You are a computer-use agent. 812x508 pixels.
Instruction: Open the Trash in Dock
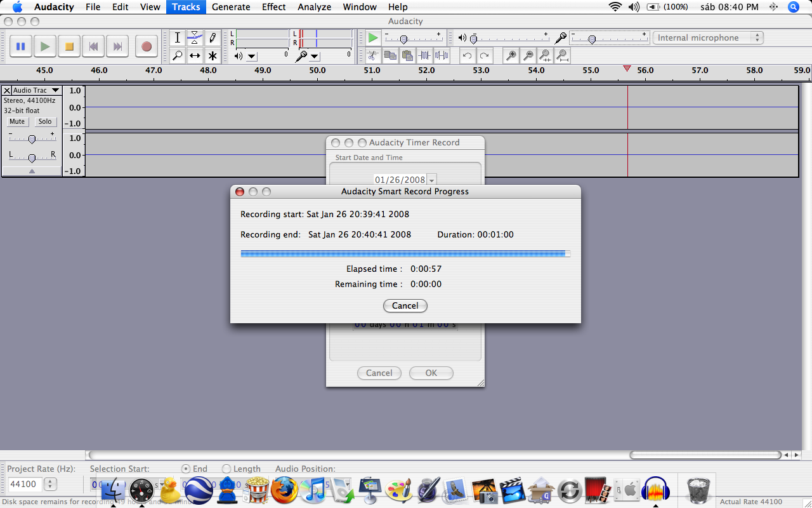point(698,490)
